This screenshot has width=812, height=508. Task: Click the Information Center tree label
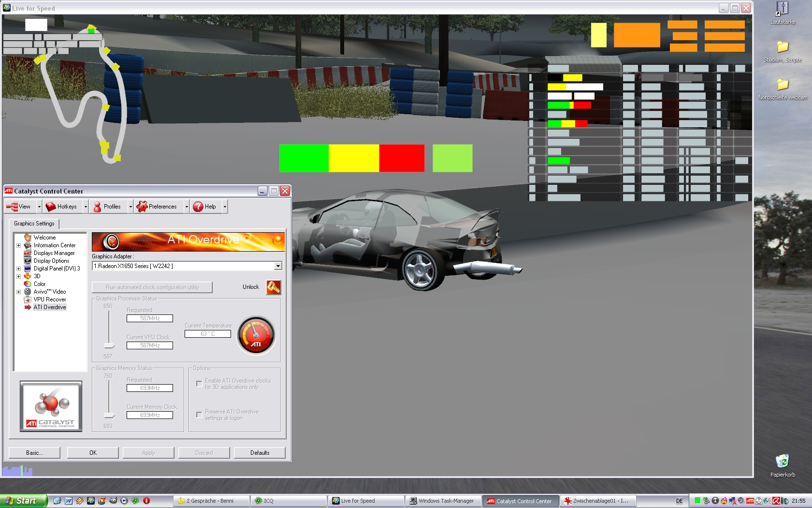(x=55, y=245)
